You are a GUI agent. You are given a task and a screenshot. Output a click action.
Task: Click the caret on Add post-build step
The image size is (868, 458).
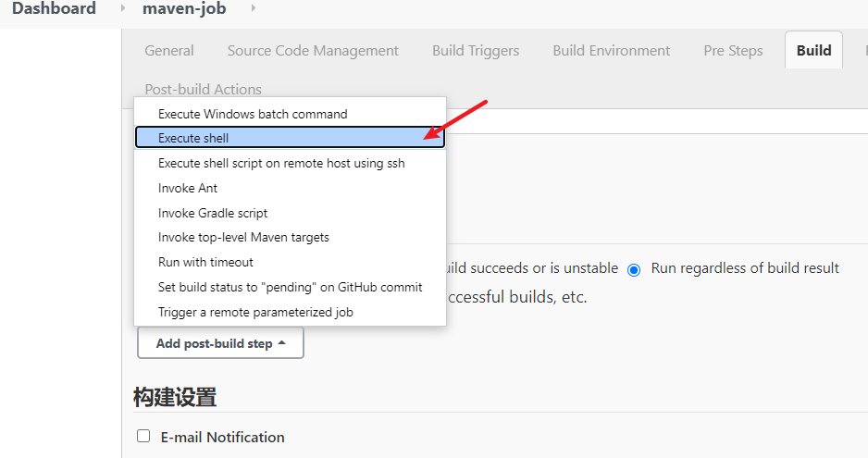281,343
